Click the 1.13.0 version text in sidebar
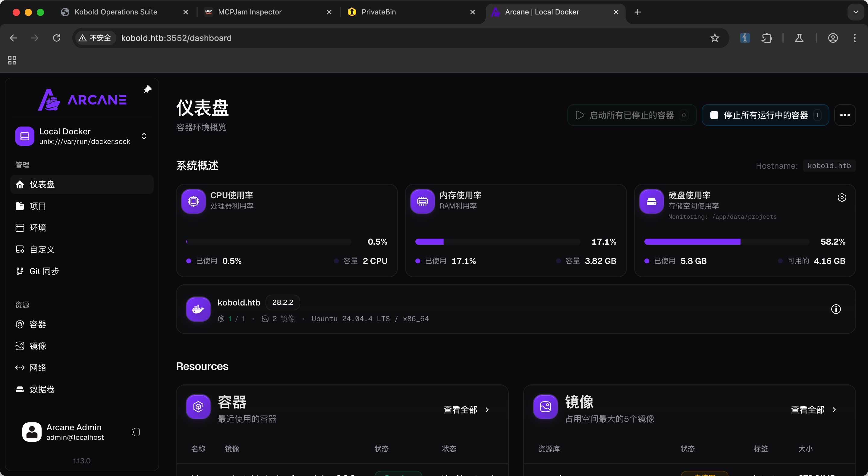The width and height of the screenshot is (868, 476). click(x=82, y=461)
